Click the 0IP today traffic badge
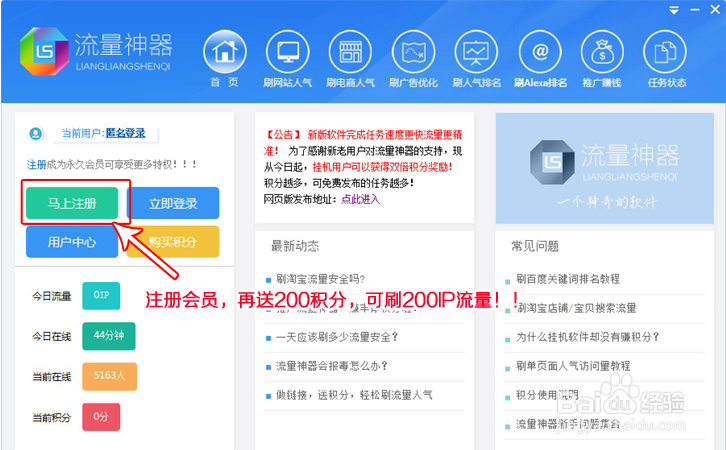The image size is (726, 450). click(x=101, y=295)
